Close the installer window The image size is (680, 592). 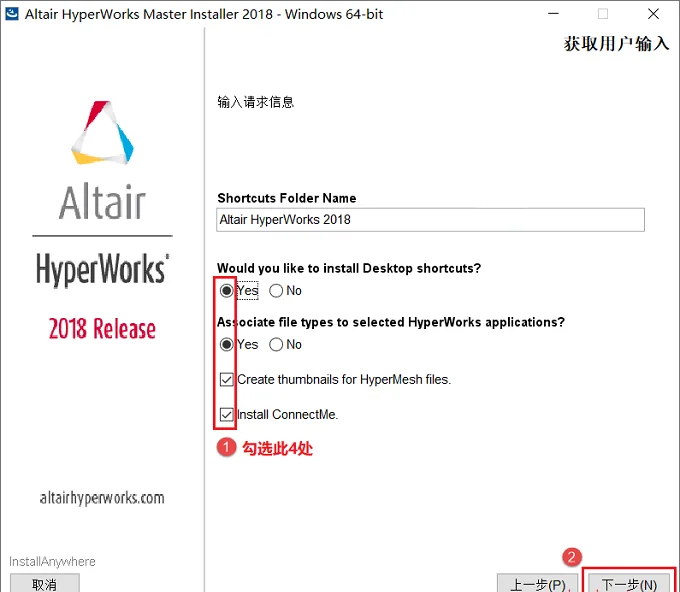[653, 14]
